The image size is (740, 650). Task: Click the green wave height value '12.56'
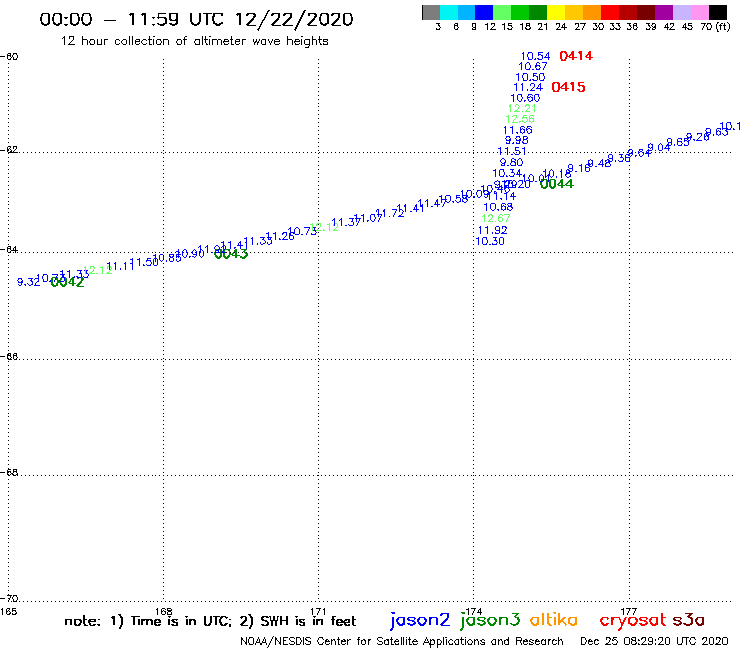(520, 119)
